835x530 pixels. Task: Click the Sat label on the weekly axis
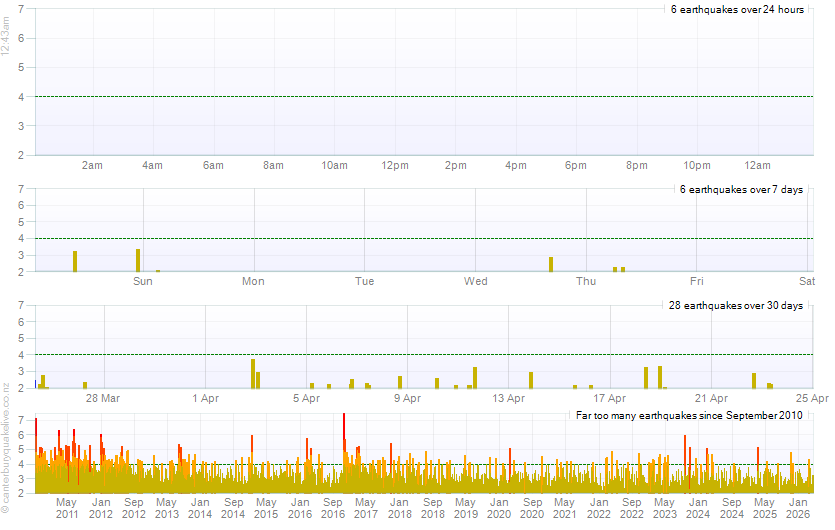807,281
